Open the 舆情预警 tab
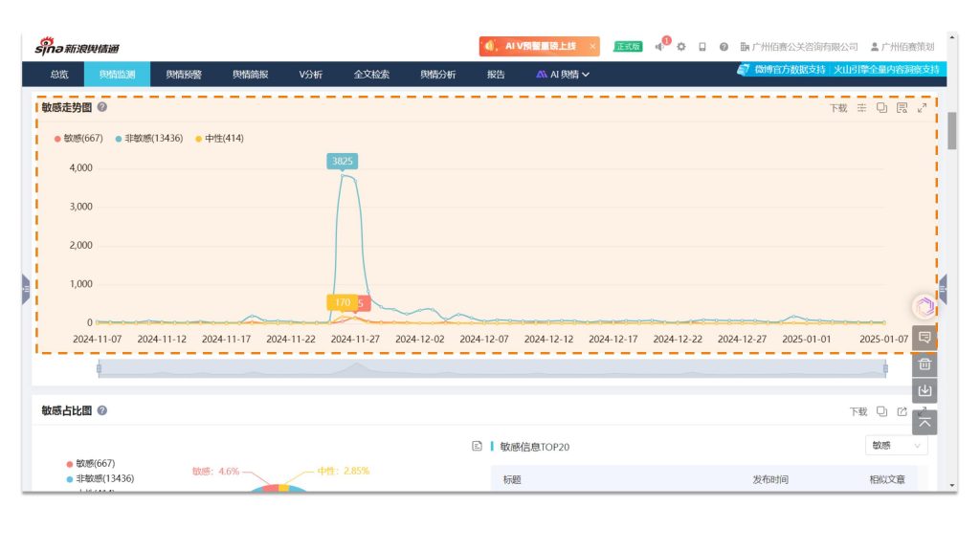The image size is (980, 551). pos(184,75)
